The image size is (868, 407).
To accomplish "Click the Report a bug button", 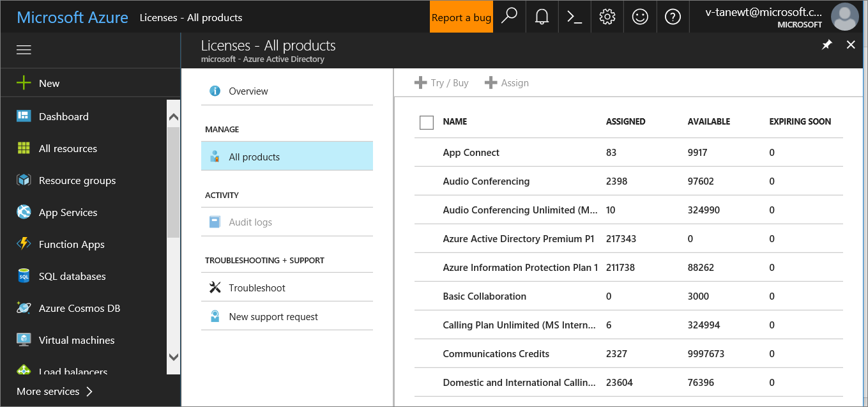I will coord(461,17).
